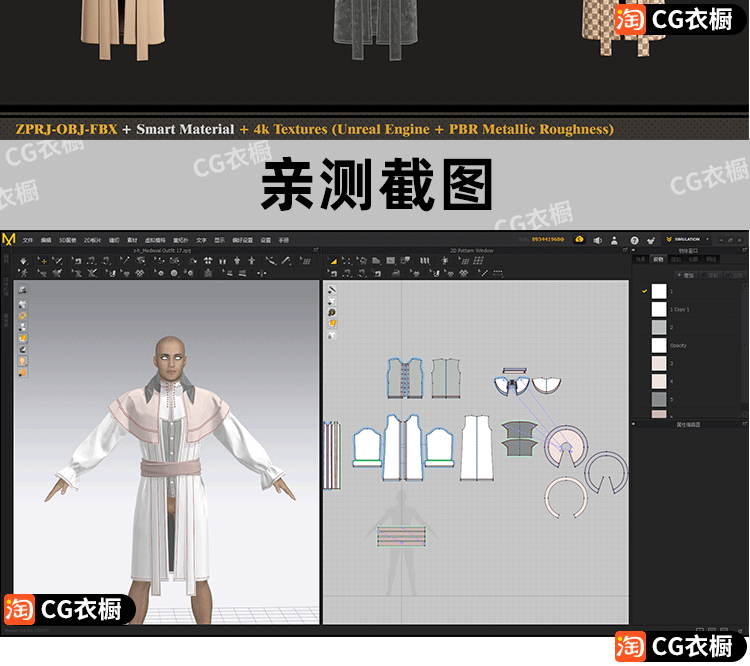This screenshot has height=666, width=750.
Task: Click the iron/steam icon in 2D toolbar
Action: coord(396,273)
